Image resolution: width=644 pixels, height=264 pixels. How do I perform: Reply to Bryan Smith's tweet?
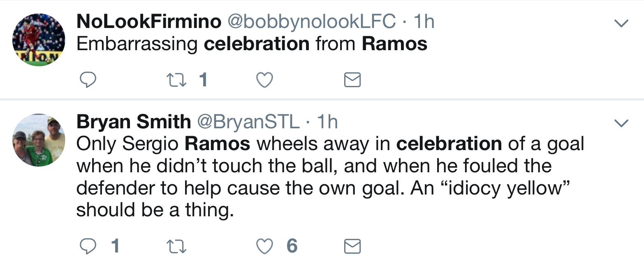pos(87,246)
